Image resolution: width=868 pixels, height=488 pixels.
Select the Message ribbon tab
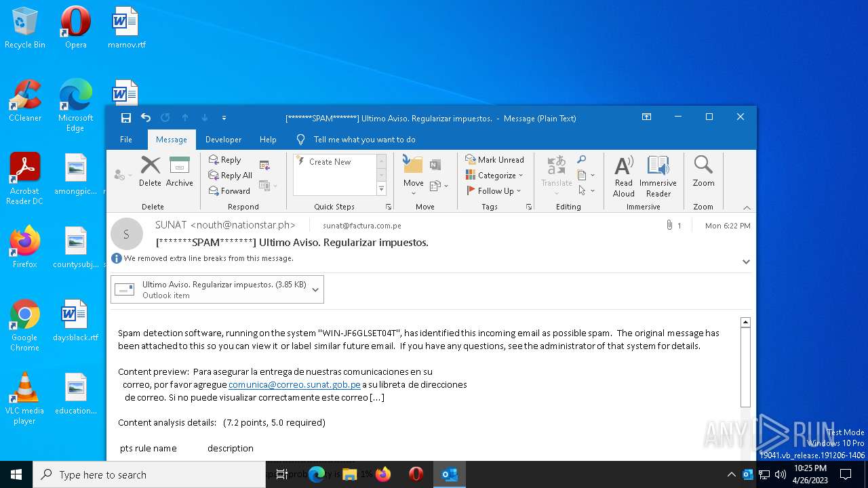(x=172, y=140)
